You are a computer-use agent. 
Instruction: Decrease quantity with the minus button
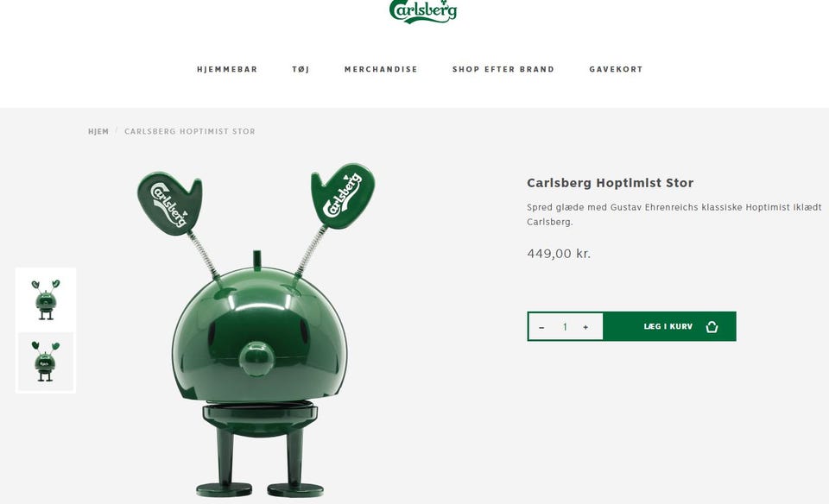click(x=541, y=327)
